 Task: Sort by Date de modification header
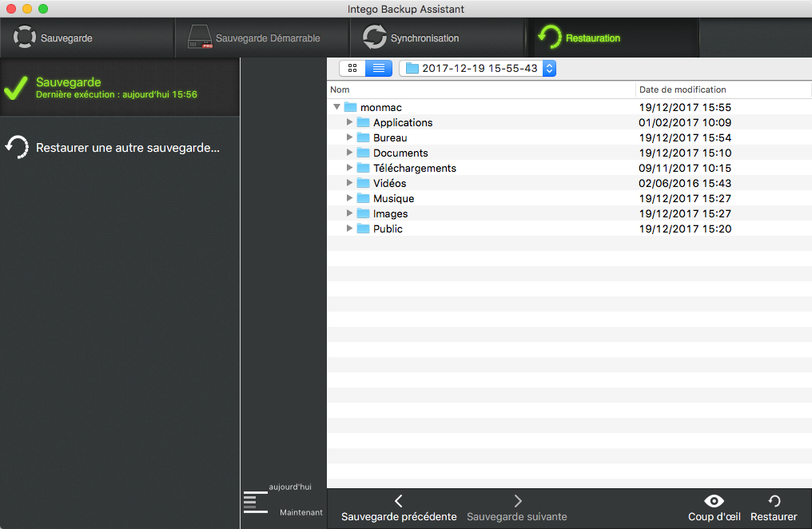coord(723,89)
